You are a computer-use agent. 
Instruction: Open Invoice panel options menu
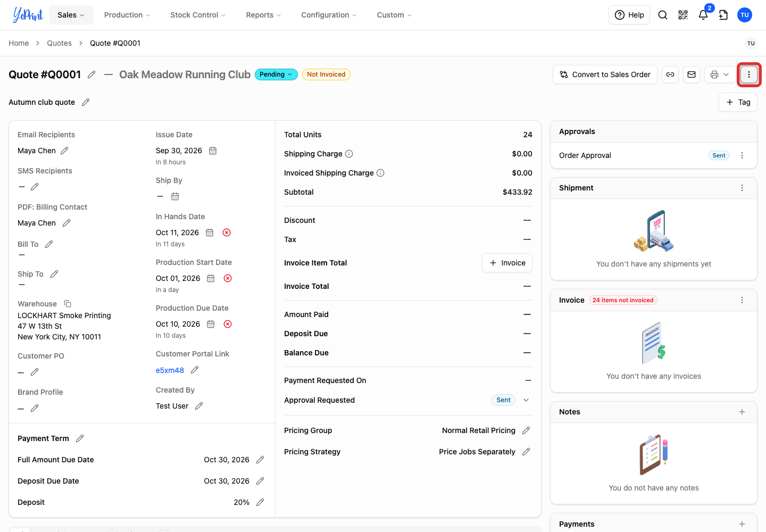click(742, 300)
